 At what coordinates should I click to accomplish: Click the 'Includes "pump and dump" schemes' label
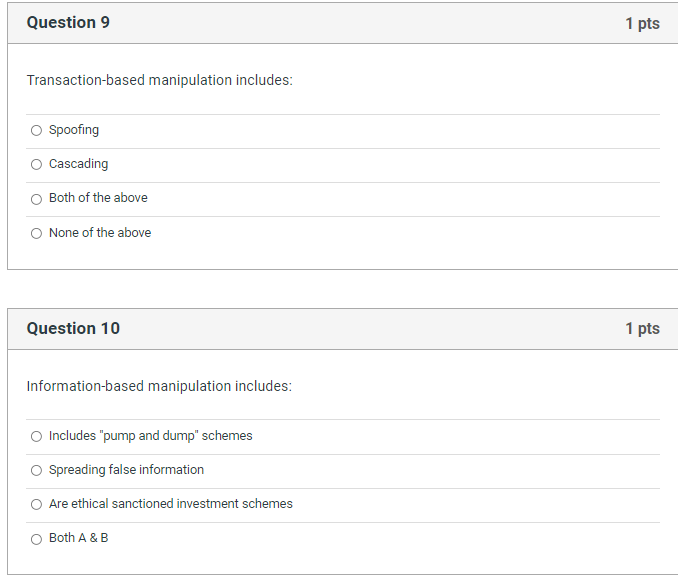pos(150,436)
